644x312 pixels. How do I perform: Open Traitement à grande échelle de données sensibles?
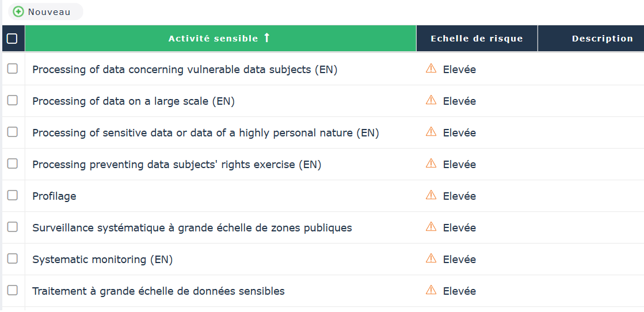[158, 291]
